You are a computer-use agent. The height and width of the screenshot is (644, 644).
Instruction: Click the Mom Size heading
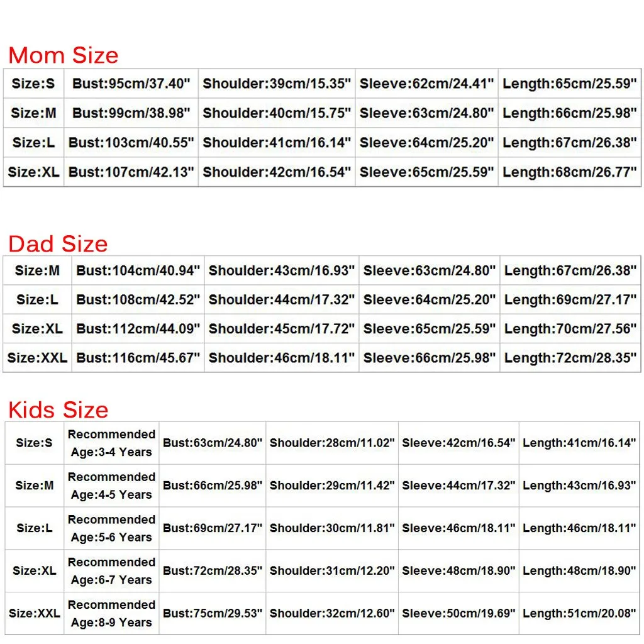point(64,55)
